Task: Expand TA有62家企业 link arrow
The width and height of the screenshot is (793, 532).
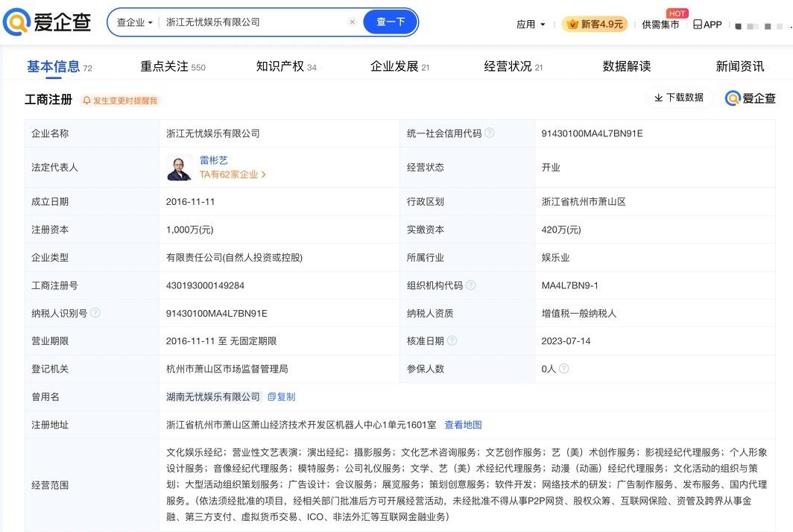Action: (264, 175)
